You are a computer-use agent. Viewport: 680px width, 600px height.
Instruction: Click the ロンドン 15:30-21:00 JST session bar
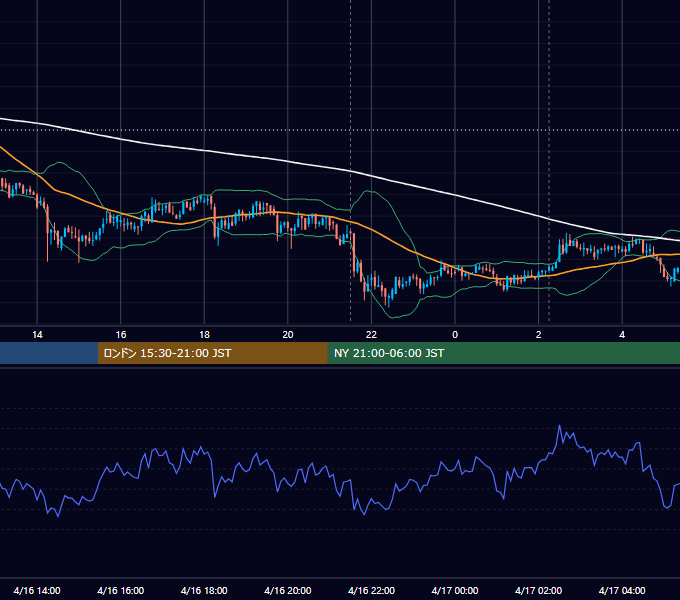point(212,353)
